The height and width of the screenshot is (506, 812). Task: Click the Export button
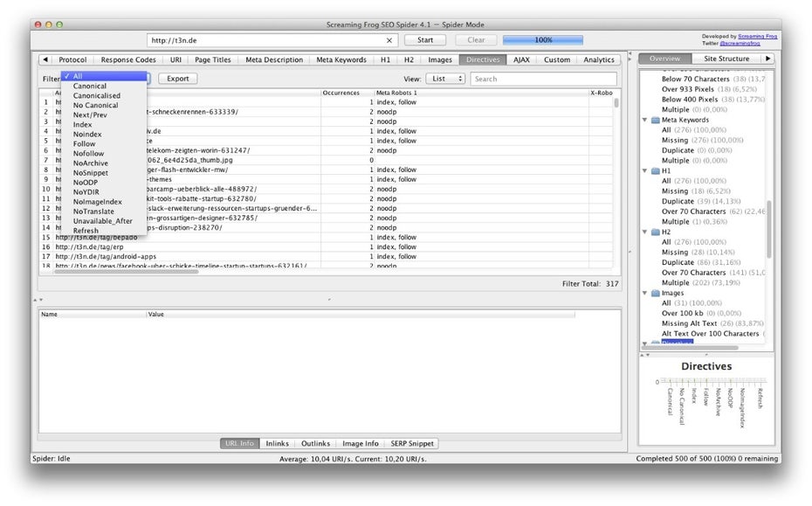click(x=177, y=79)
